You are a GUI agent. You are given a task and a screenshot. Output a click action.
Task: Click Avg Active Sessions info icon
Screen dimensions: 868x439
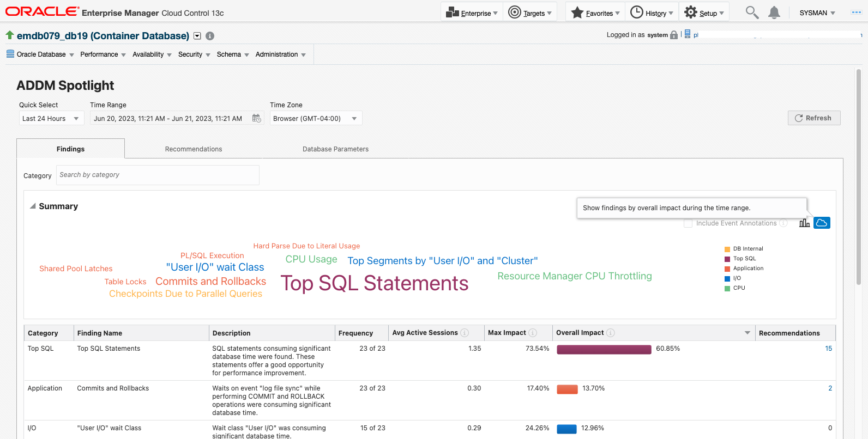(x=465, y=333)
